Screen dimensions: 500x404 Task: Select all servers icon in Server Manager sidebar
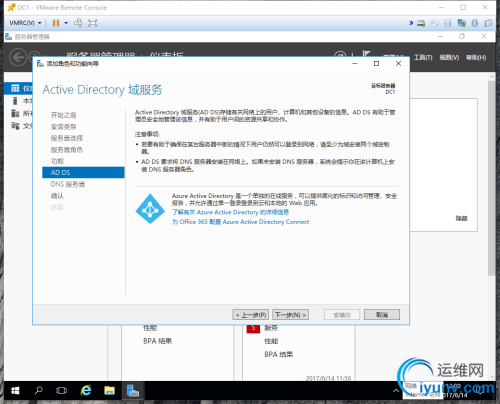[15, 113]
